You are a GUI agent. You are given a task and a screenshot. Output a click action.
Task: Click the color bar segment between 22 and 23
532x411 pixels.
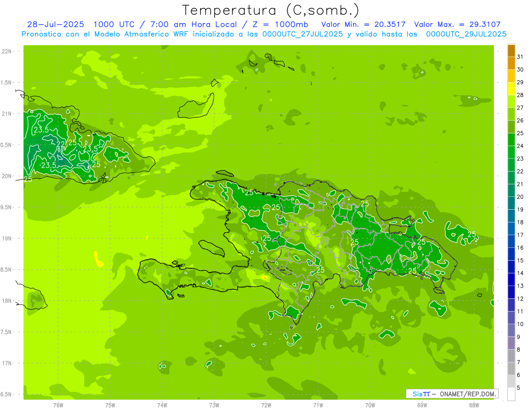coord(511,165)
